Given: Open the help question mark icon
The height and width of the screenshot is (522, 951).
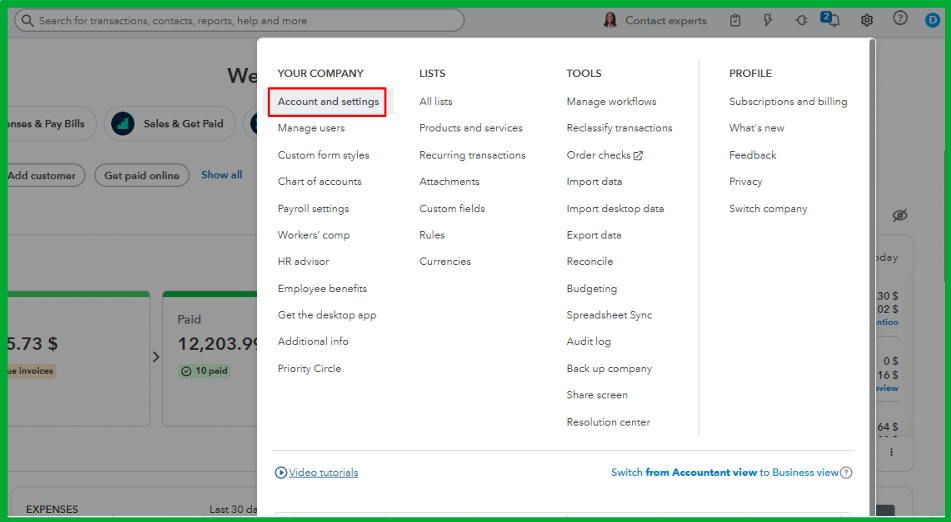Looking at the screenshot, I should (x=900, y=18).
